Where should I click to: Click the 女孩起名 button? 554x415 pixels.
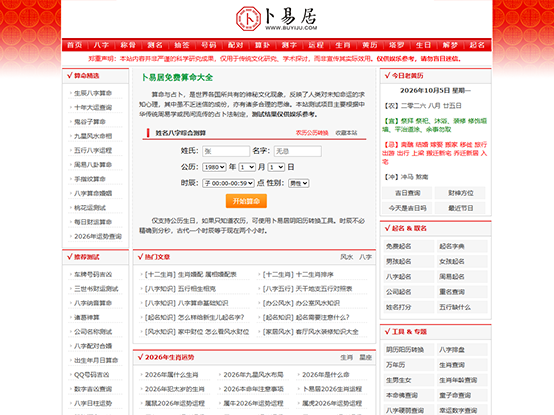pos(462,261)
